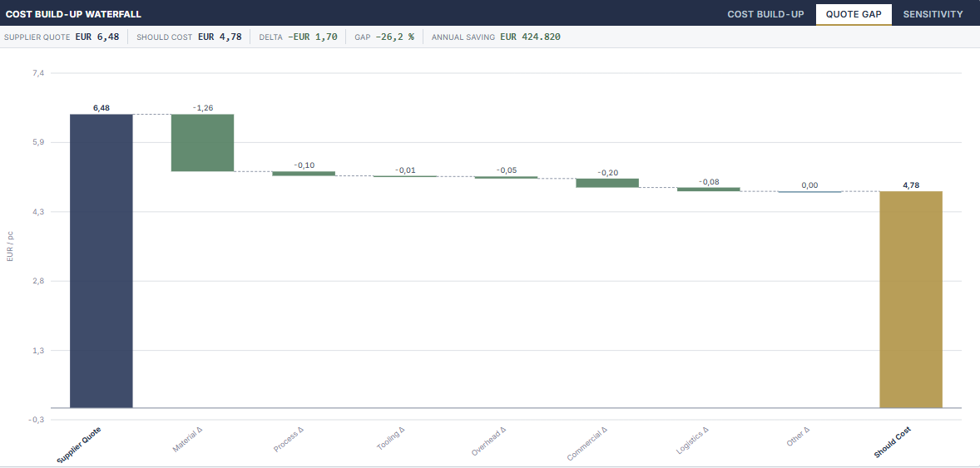Click the Annual Saving EUR 424.820 value
The image size is (980, 468).
(x=530, y=37)
